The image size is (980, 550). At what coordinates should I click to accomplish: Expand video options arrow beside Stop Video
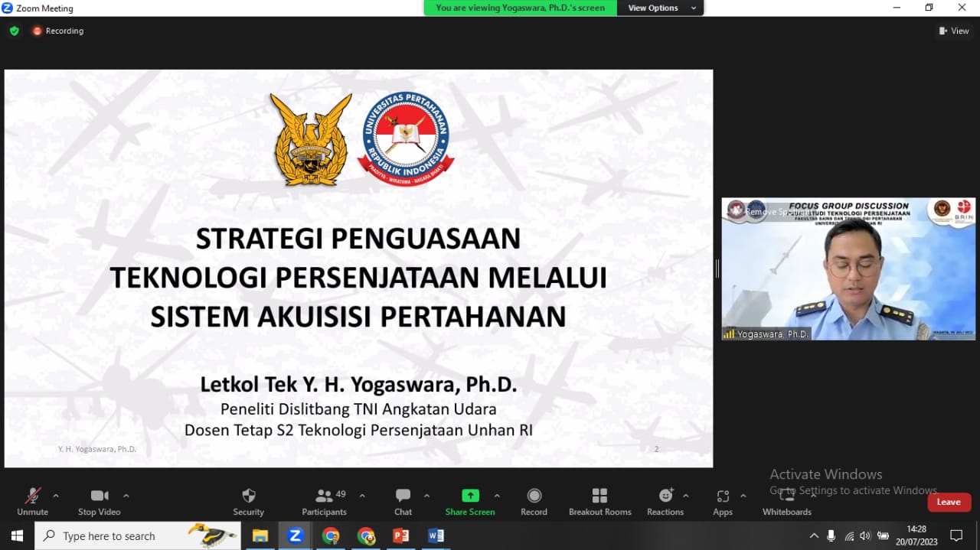126,496
